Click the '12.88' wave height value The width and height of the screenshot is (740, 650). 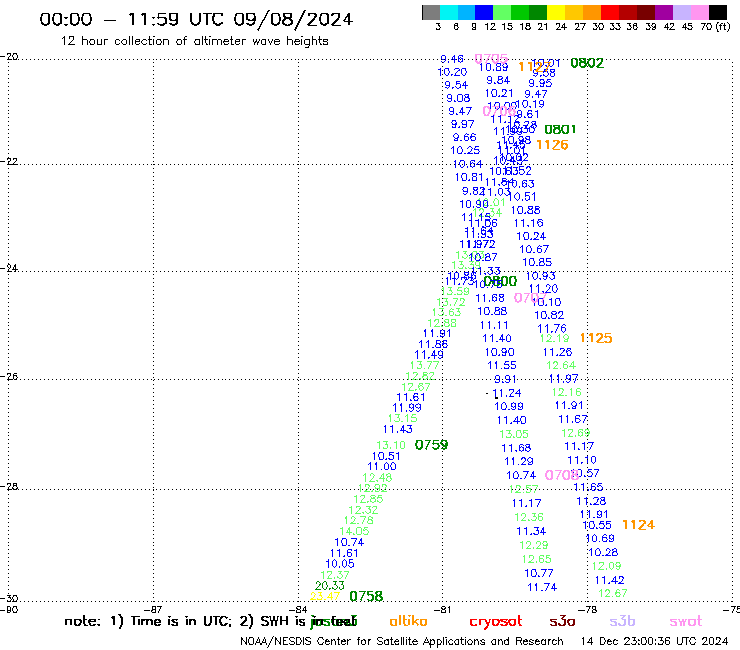point(442,323)
